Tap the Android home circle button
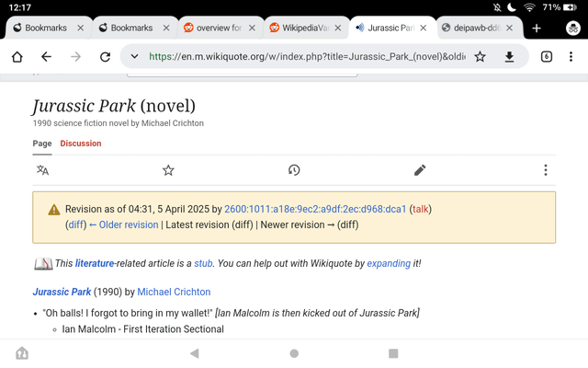Screen dimensions: 588x368 [294, 353]
